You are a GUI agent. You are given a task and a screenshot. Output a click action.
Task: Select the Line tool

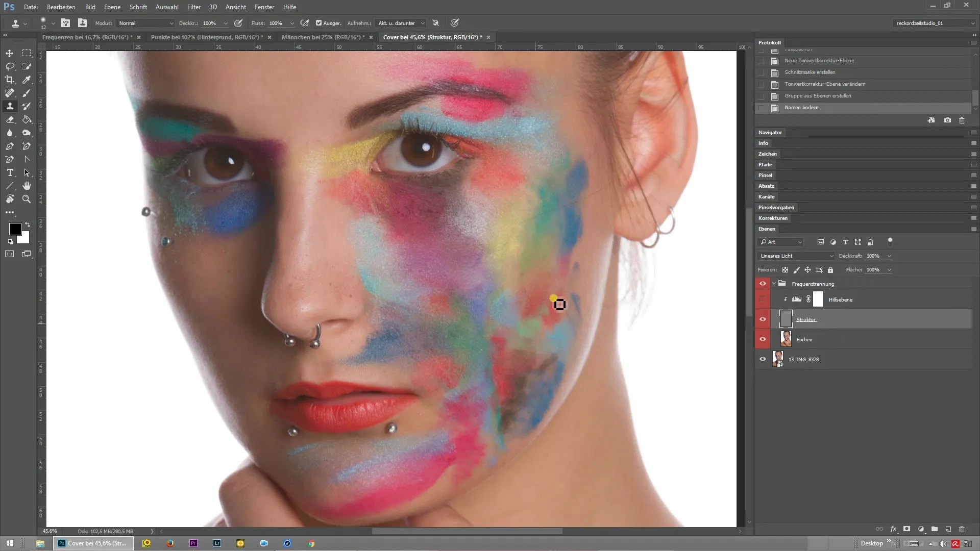10,186
